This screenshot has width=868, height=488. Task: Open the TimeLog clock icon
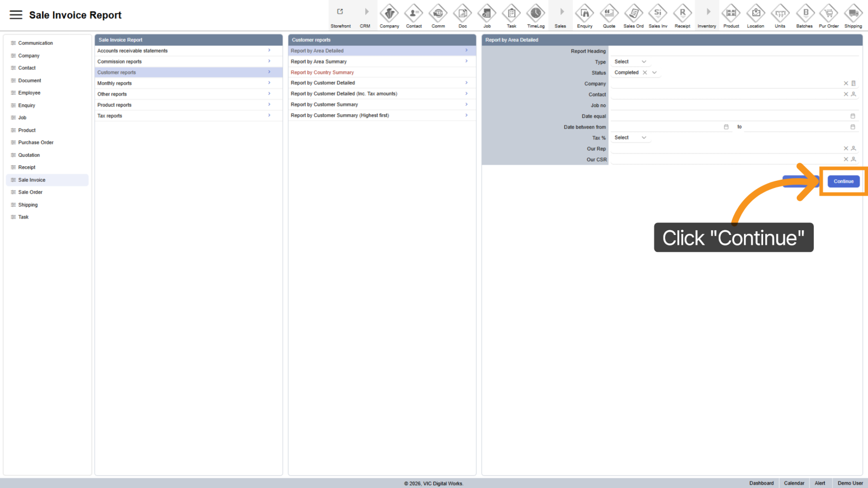535,13
